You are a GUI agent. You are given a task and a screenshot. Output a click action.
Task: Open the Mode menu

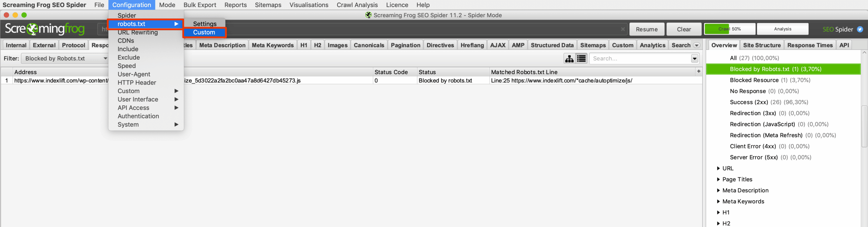click(x=167, y=5)
